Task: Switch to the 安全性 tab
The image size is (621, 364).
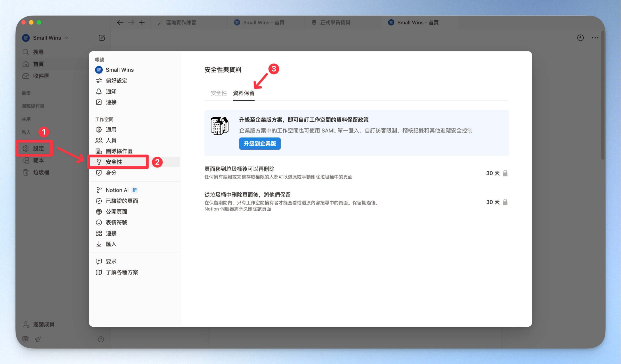Action: click(x=218, y=93)
